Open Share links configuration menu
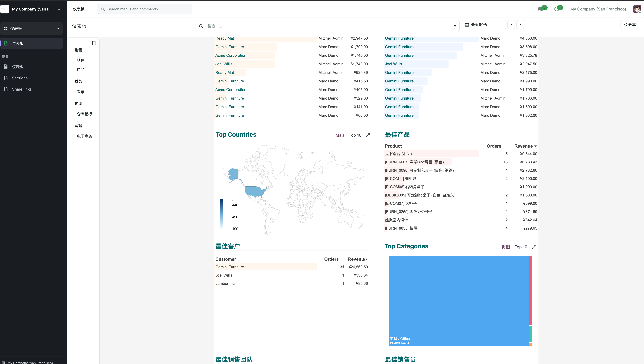 (x=22, y=89)
